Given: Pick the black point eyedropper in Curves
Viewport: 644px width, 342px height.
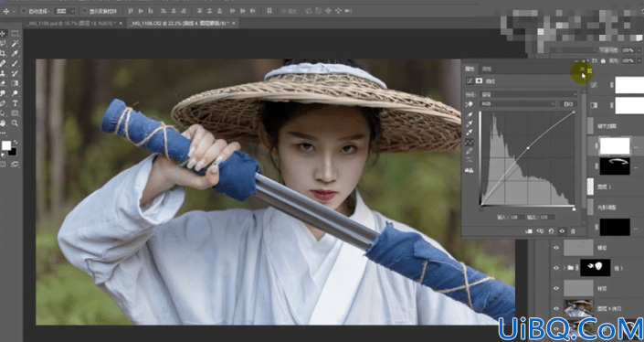Looking at the screenshot, I should click(470, 115).
